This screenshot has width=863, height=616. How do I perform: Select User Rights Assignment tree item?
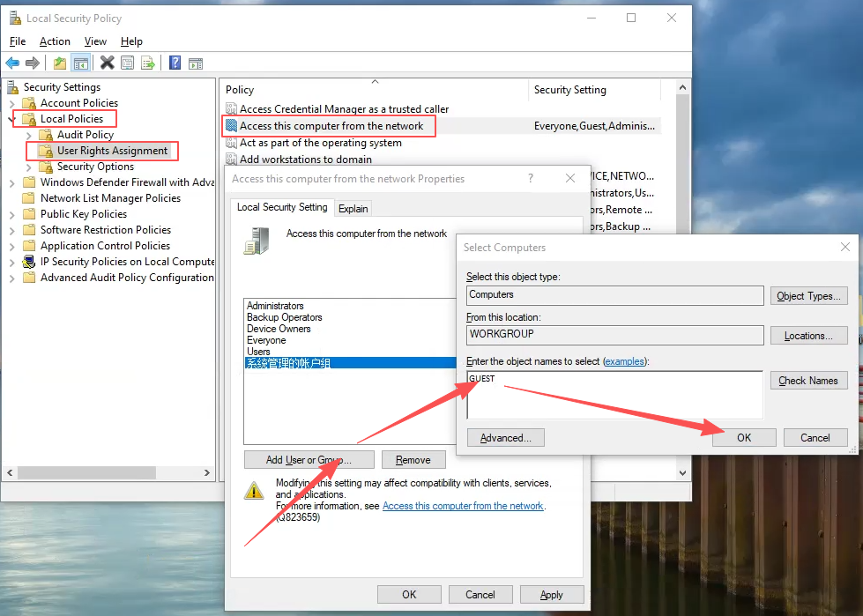coord(112,151)
